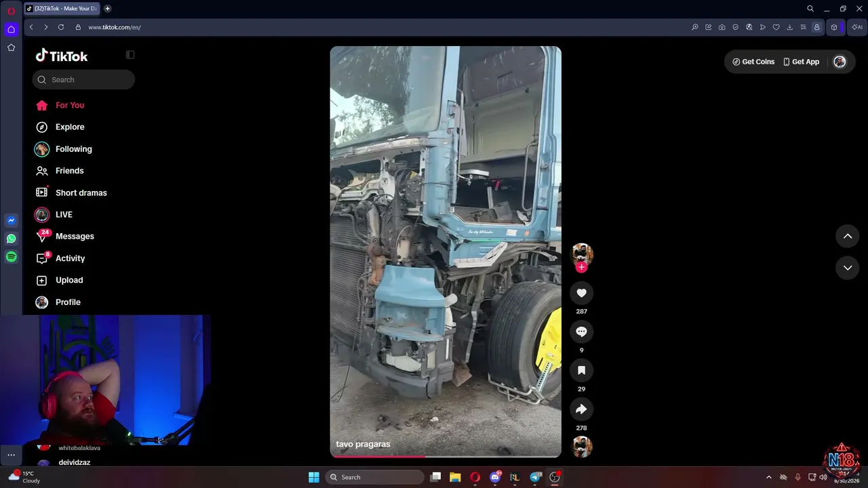Open the Profile page
The height and width of the screenshot is (488, 868).
68,302
